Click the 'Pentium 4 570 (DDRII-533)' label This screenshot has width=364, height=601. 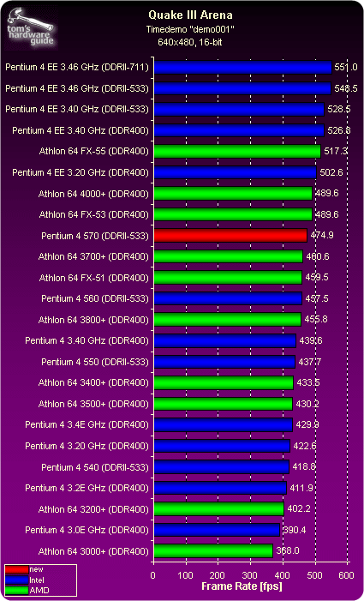(x=95, y=236)
